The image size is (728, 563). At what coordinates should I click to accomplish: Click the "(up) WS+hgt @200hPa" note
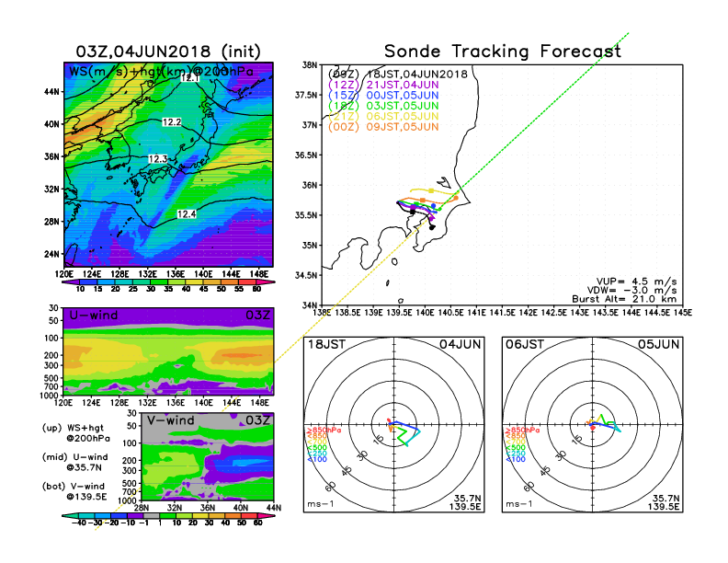click(76, 433)
